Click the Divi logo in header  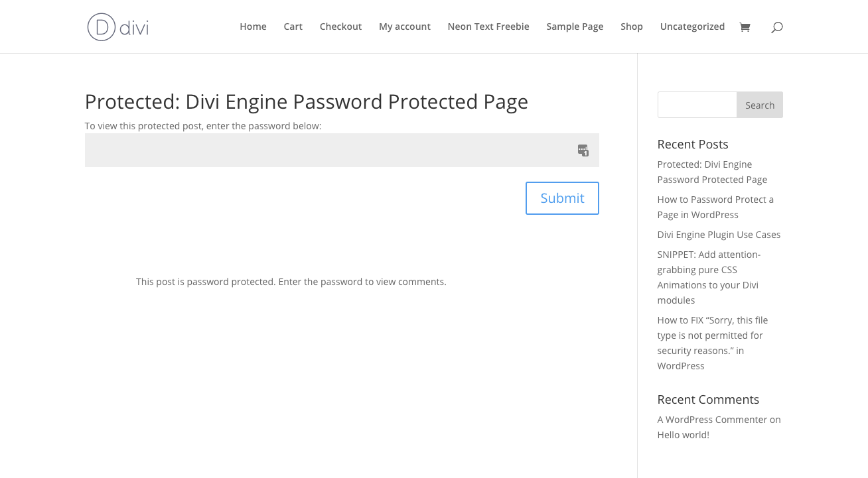[x=118, y=27]
